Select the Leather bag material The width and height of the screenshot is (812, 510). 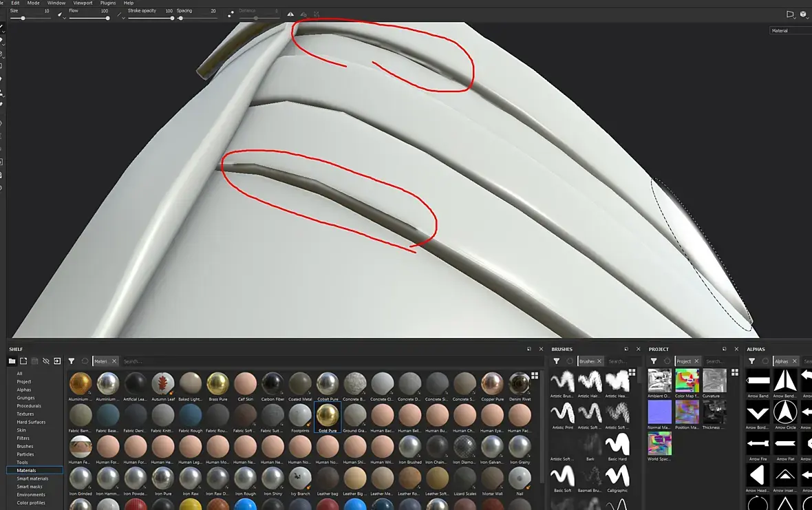[328, 482]
